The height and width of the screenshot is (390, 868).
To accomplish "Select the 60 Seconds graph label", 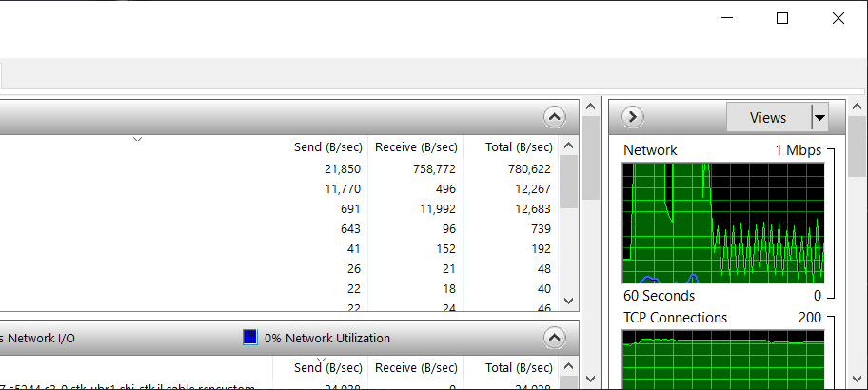I will click(x=659, y=296).
